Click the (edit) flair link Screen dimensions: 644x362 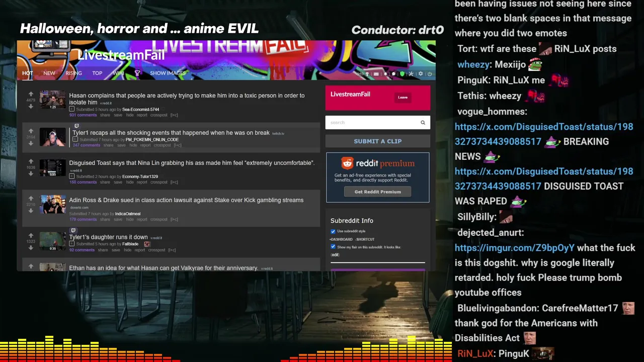tap(335, 255)
